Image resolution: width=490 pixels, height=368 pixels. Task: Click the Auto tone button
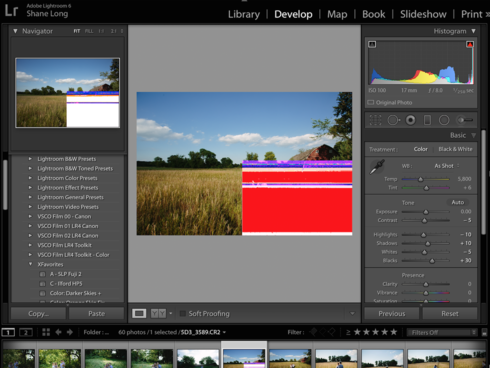[458, 202]
